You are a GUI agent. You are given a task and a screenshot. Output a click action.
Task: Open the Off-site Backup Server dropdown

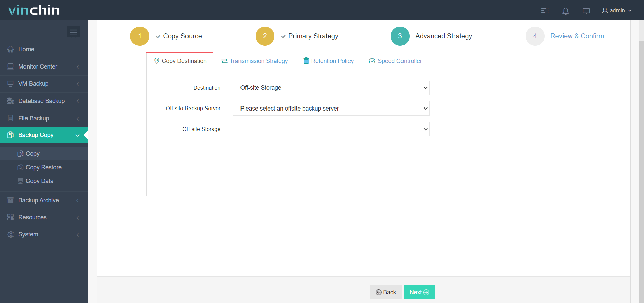click(331, 109)
